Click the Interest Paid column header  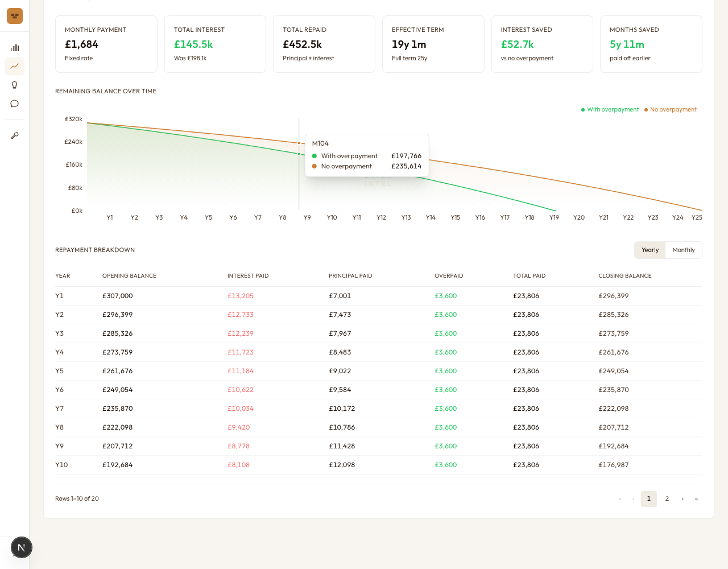pos(248,276)
